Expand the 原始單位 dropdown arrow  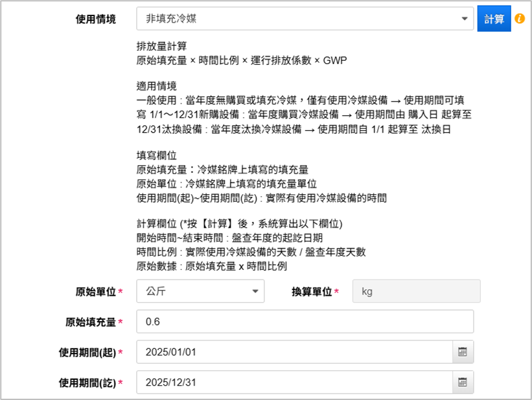point(255,292)
